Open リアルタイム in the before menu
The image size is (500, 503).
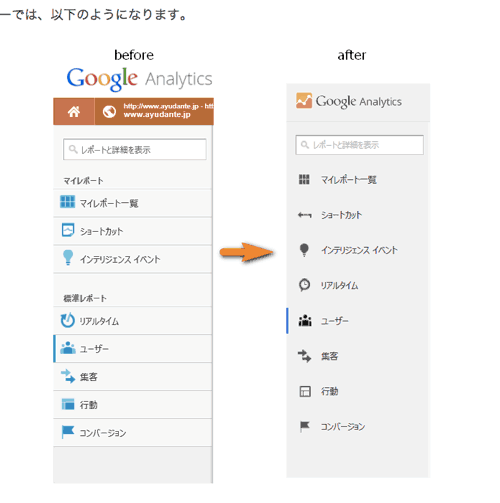[133, 321]
